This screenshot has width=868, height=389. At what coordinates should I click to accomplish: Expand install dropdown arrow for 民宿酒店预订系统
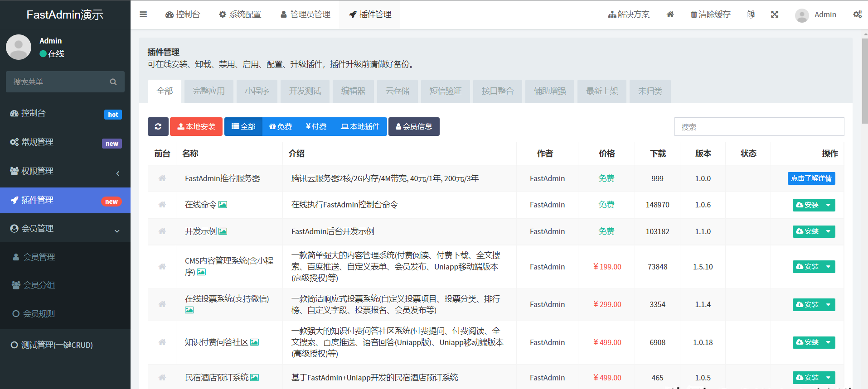click(829, 378)
